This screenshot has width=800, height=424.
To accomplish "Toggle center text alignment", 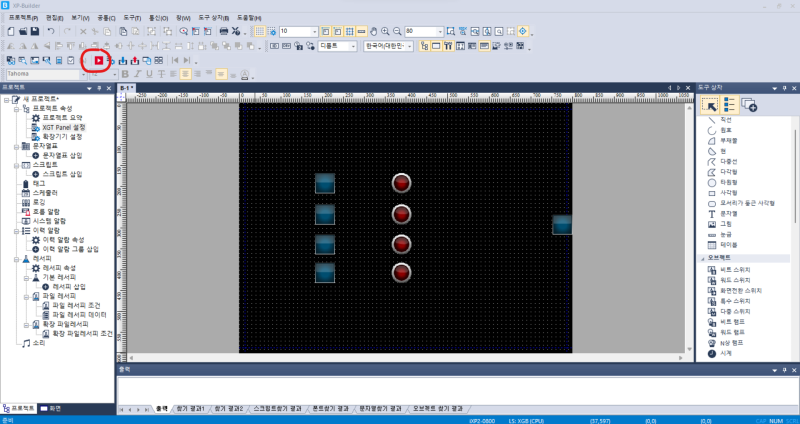I will coord(185,74).
